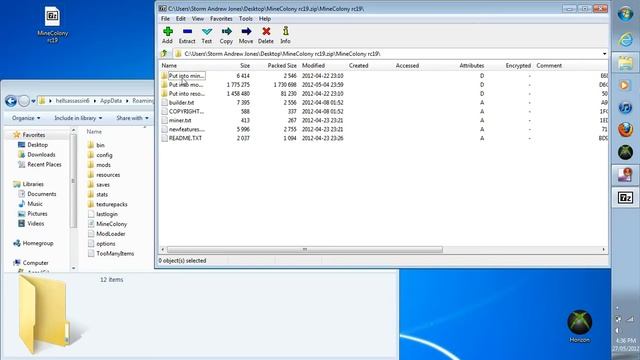The width and height of the screenshot is (640, 360).
Task: Sort by Packed Size column header
Action: click(x=282, y=65)
